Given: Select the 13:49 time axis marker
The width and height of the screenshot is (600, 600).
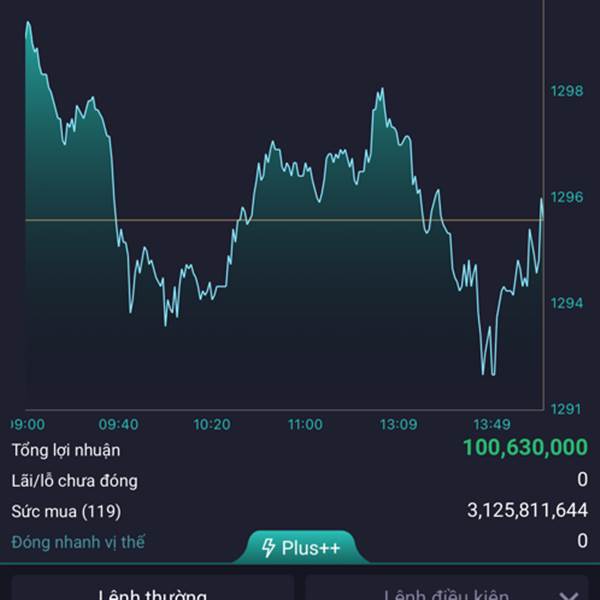Looking at the screenshot, I should click(x=492, y=424).
